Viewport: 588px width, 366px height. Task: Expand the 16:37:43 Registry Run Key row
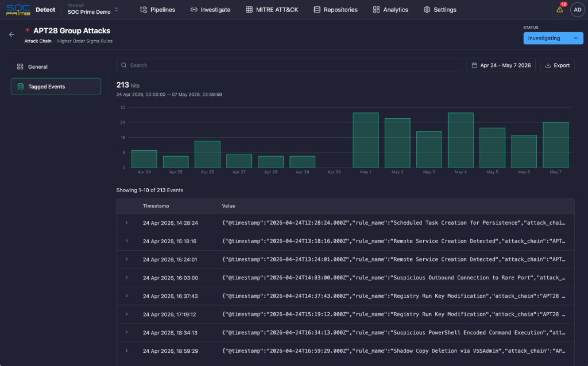127,295
